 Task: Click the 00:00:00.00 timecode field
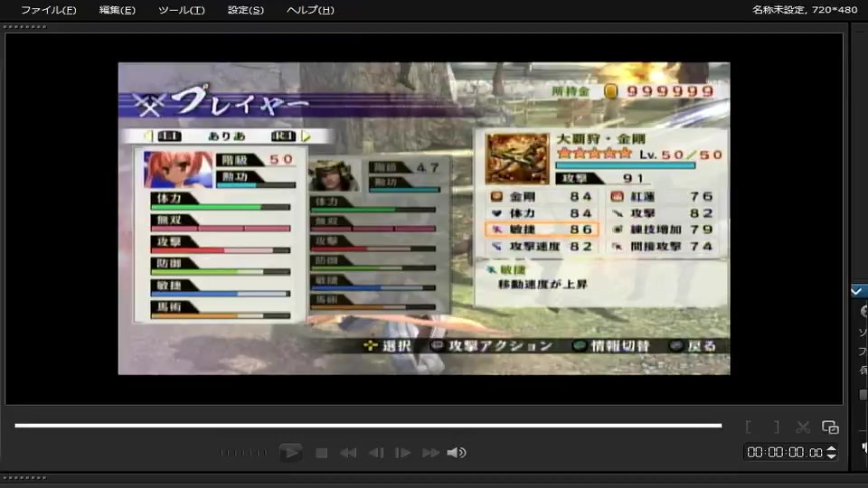[x=785, y=453]
